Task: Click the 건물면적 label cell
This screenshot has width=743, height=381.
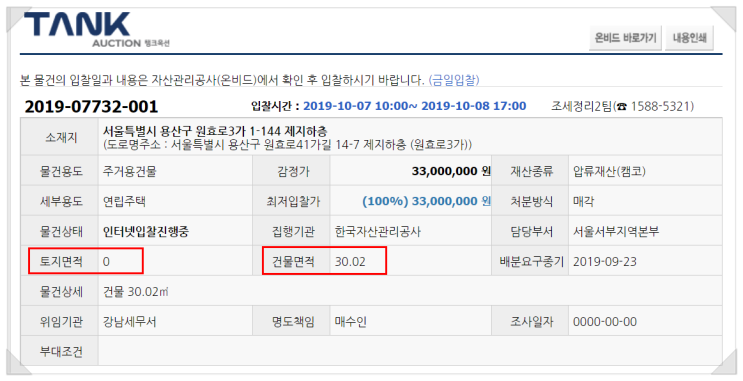Action: (291, 261)
